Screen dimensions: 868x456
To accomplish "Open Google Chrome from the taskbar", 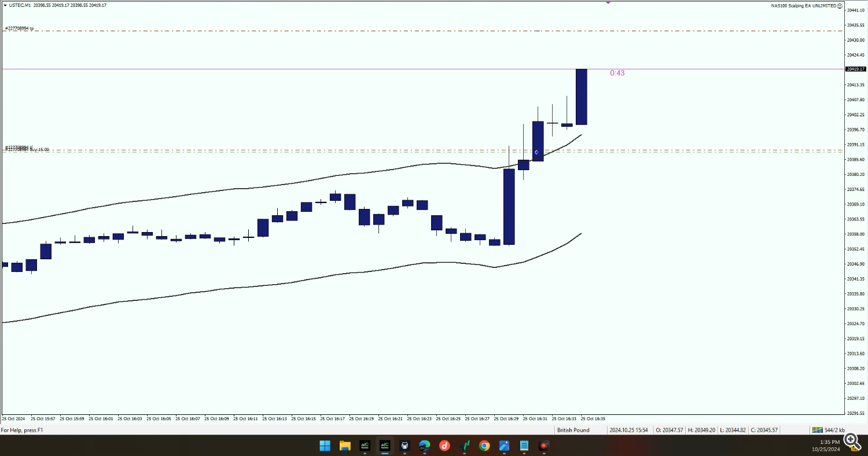I will [484, 446].
